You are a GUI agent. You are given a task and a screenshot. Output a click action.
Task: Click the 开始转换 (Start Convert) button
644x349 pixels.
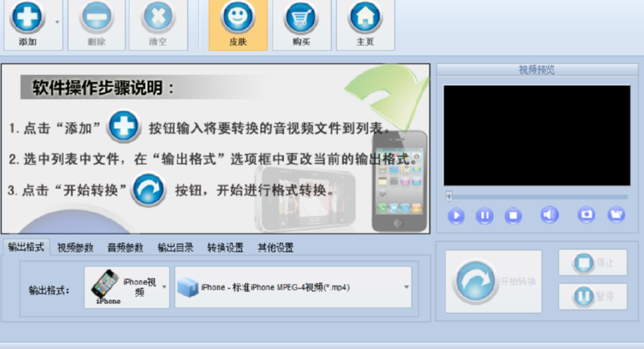click(x=494, y=282)
